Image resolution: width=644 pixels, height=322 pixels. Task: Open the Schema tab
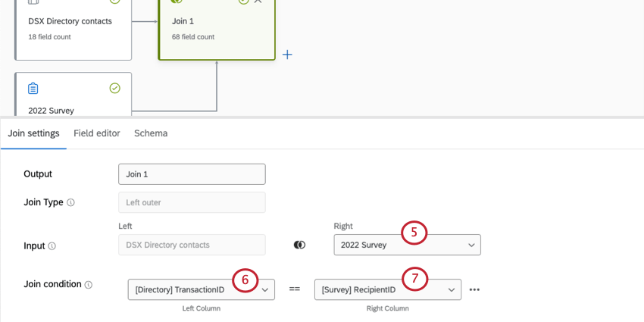(x=151, y=133)
